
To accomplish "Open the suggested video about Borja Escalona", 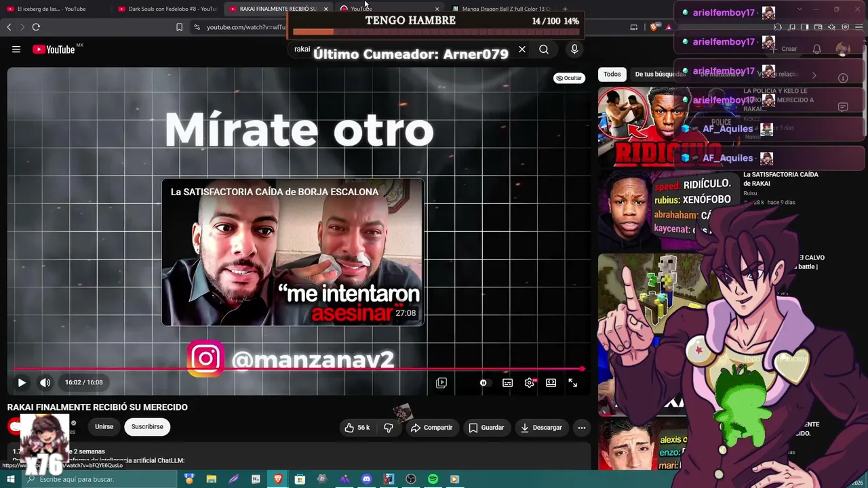I will (293, 252).
